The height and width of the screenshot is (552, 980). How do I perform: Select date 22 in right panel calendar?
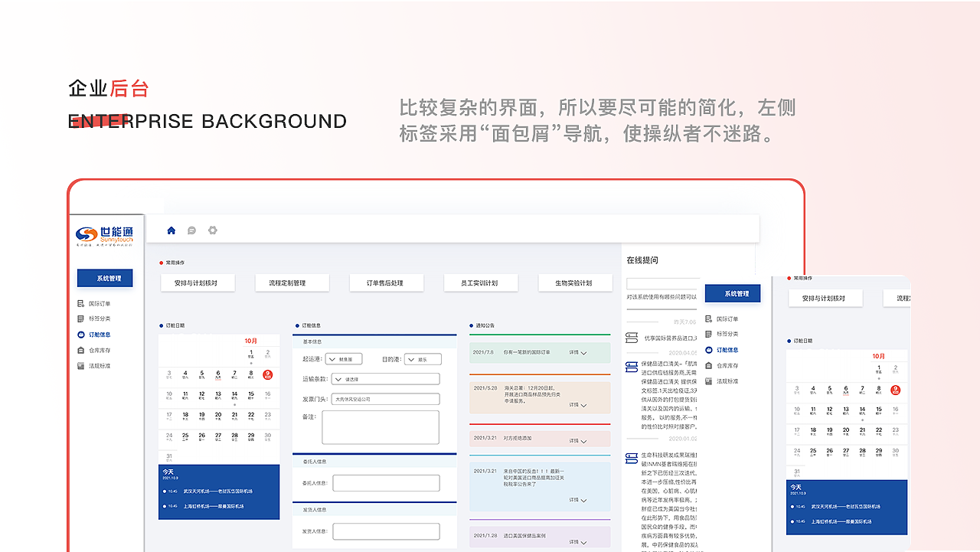pyautogui.click(x=879, y=432)
